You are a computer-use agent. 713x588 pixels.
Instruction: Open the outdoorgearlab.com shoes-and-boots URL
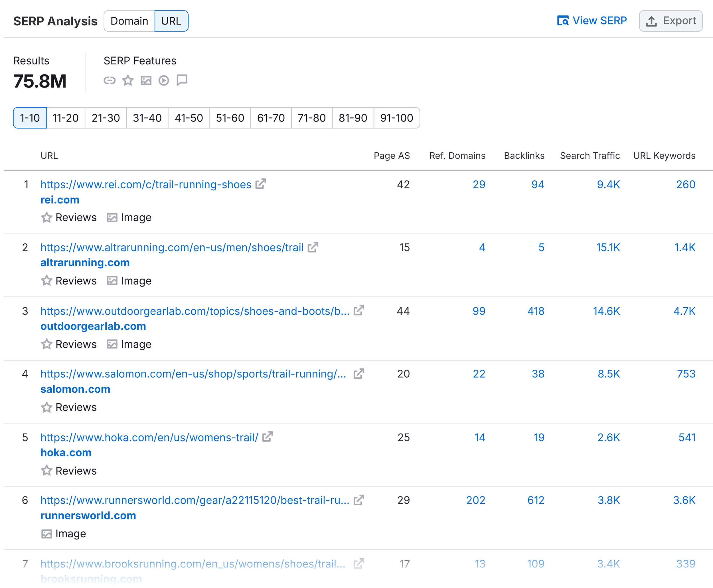[195, 311]
